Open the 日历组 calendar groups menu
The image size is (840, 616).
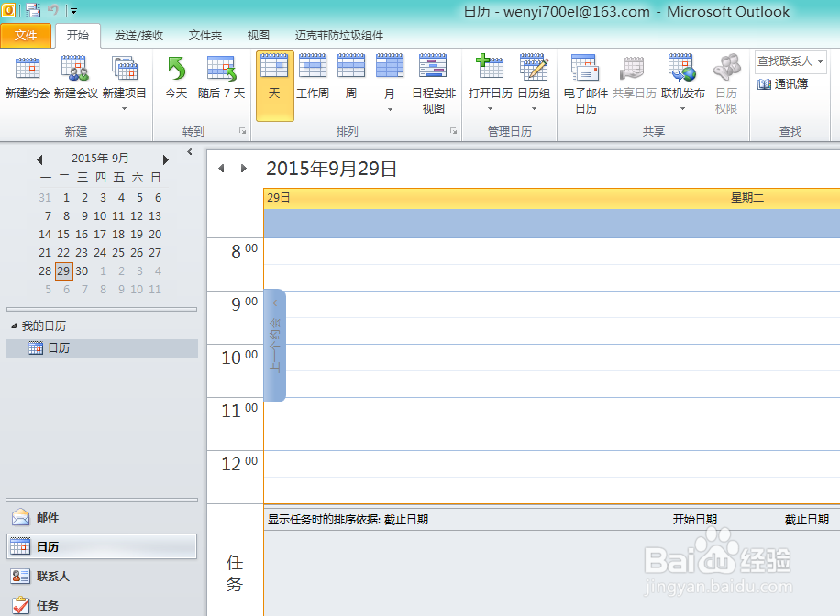pyautogui.click(x=534, y=83)
